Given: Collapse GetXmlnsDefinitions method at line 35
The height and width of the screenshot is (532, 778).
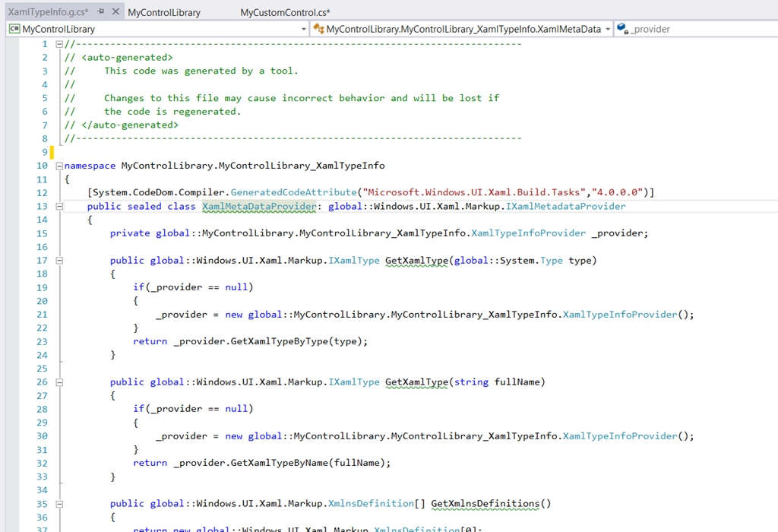Looking at the screenshot, I should (x=59, y=503).
